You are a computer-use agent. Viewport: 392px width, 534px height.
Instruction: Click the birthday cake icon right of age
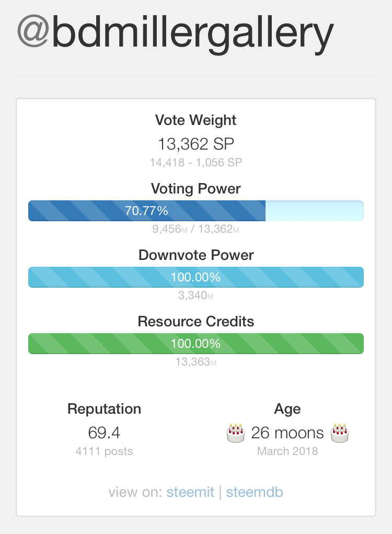(x=339, y=433)
